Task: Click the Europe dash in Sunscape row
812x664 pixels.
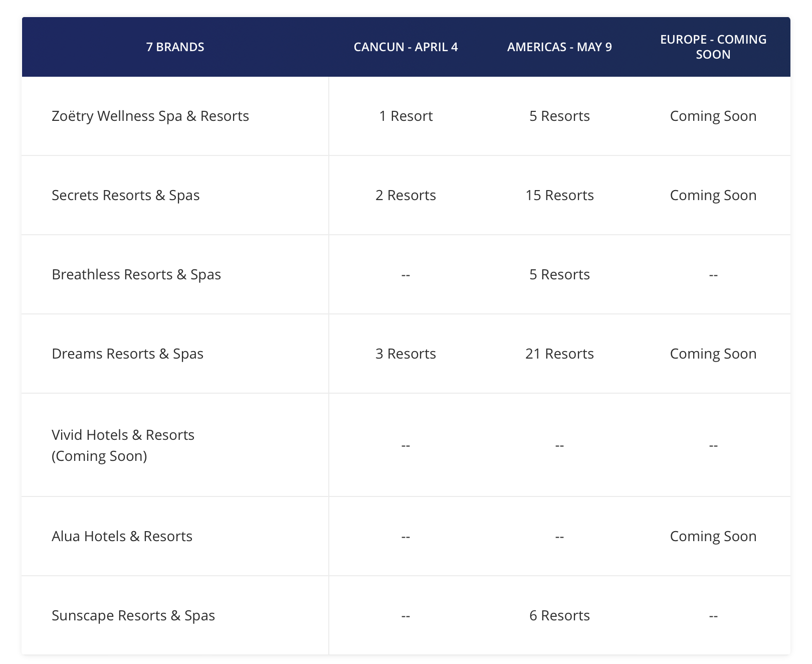Action: [x=713, y=616]
